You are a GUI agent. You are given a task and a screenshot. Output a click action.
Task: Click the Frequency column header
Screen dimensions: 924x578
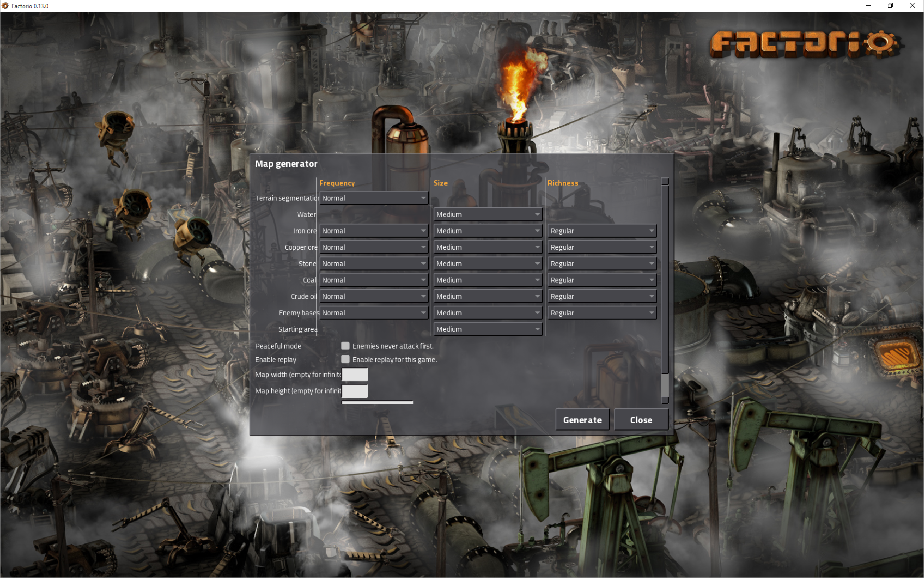(337, 183)
